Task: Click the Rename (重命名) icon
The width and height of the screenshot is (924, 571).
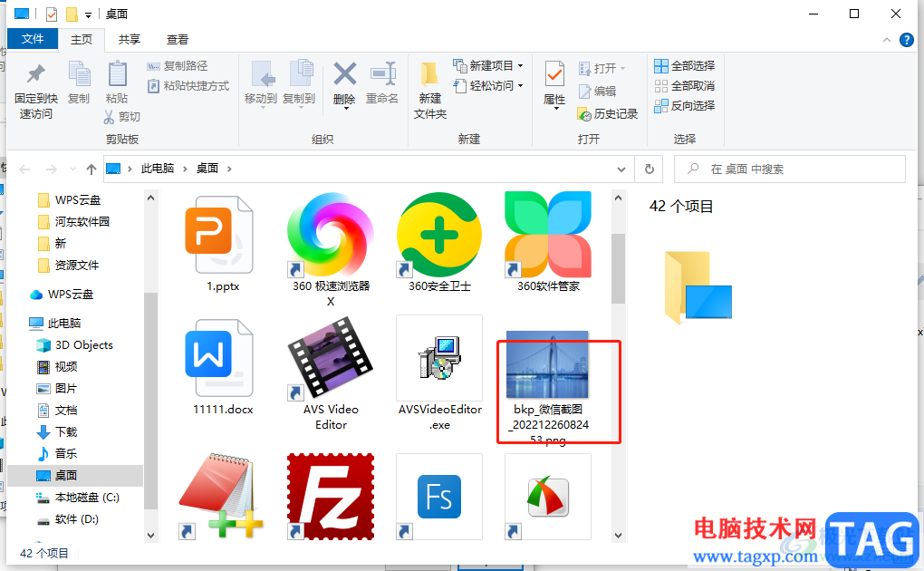Action: pyautogui.click(x=382, y=74)
